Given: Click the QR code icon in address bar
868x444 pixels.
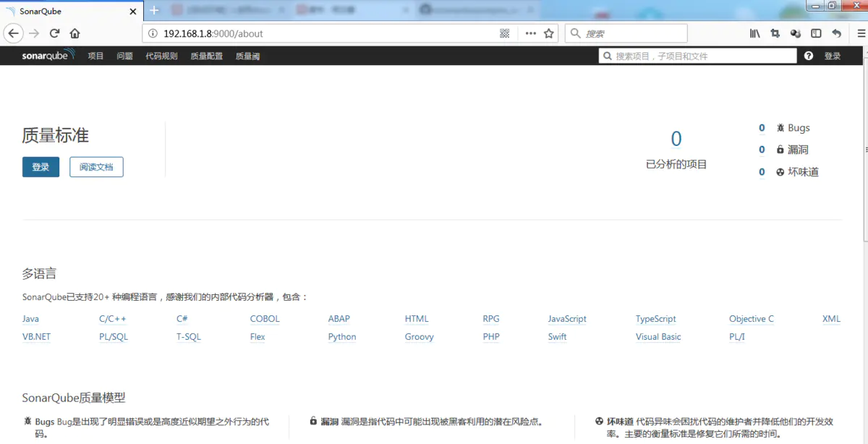Looking at the screenshot, I should (505, 33).
